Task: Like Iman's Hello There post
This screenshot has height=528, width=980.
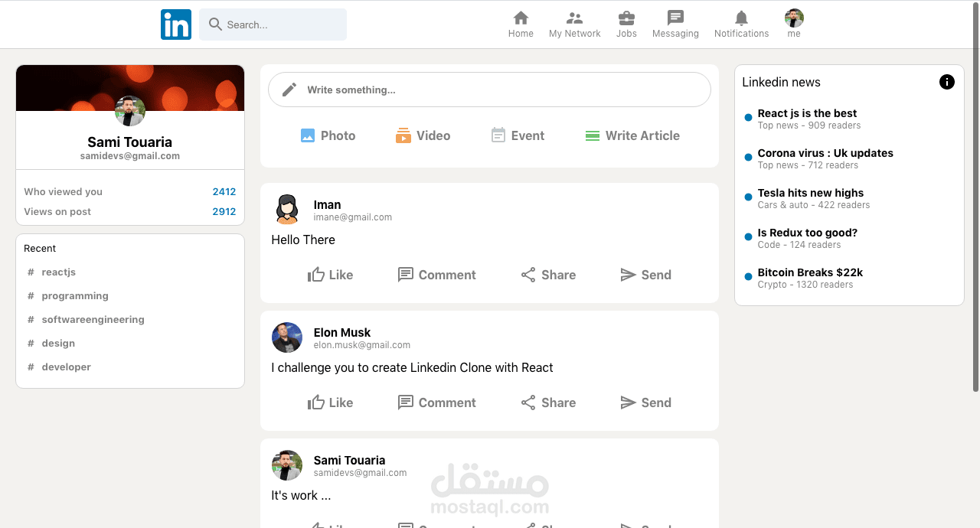Action: (330, 275)
